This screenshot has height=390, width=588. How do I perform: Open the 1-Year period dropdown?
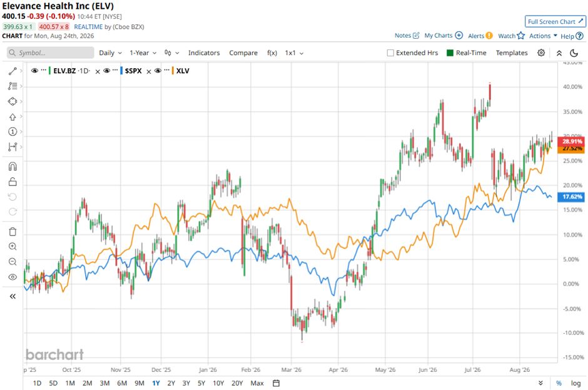[143, 53]
